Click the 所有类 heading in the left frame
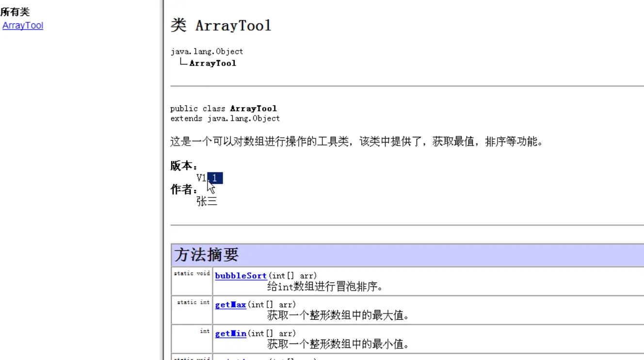Screen dimensions: 644x360 (15, 12)
